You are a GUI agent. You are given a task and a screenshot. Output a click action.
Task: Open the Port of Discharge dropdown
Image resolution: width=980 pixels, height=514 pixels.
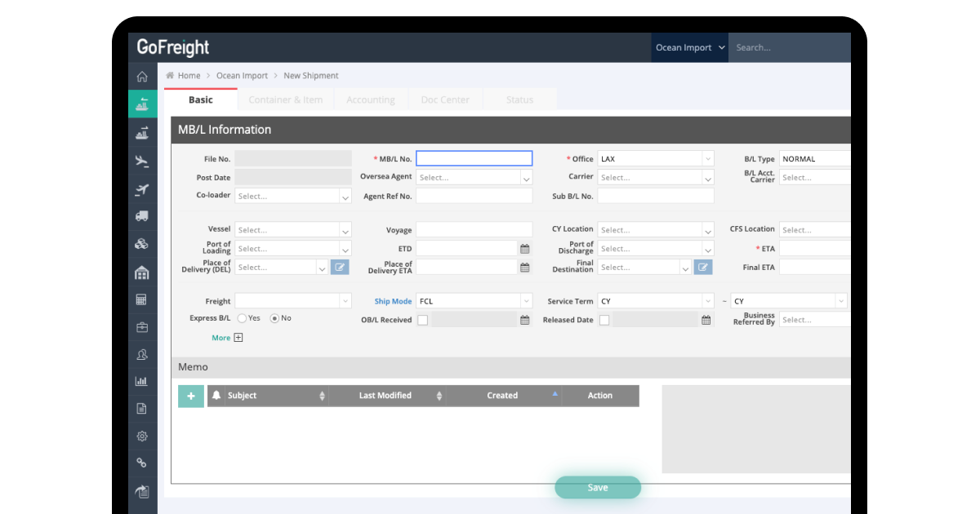click(656, 249)
